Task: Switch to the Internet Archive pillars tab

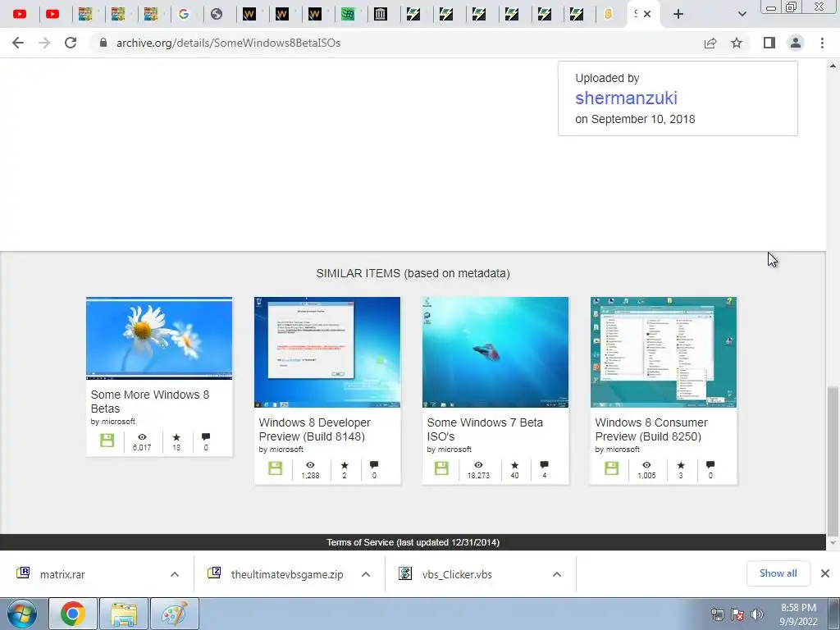Action: (381, 14)
